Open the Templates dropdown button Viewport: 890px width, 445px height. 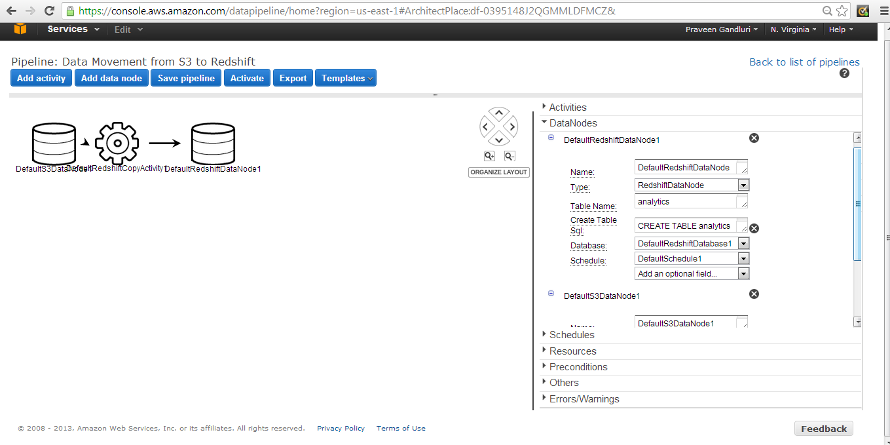(346, 78)
